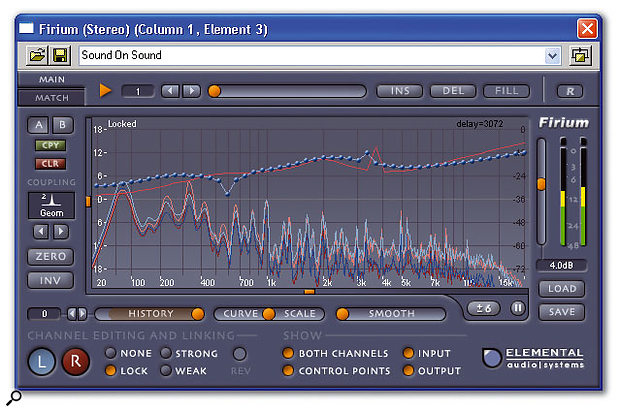Choose previous coupling shape arrow
Screen dimensions: 620x412
[x=41, y=231]
